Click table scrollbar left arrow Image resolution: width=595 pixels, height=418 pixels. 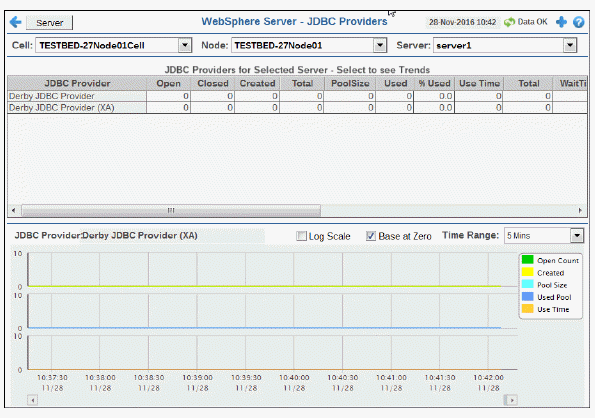(14, 210)
